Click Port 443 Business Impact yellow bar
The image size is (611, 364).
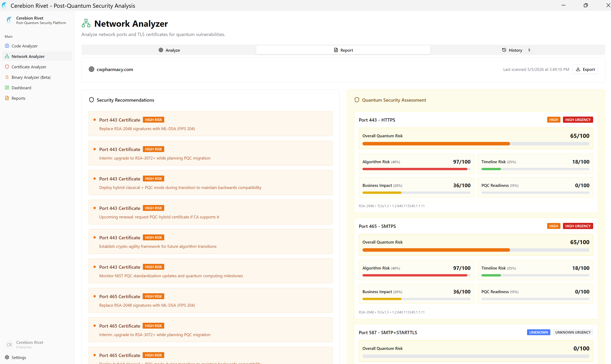(416, 192)
